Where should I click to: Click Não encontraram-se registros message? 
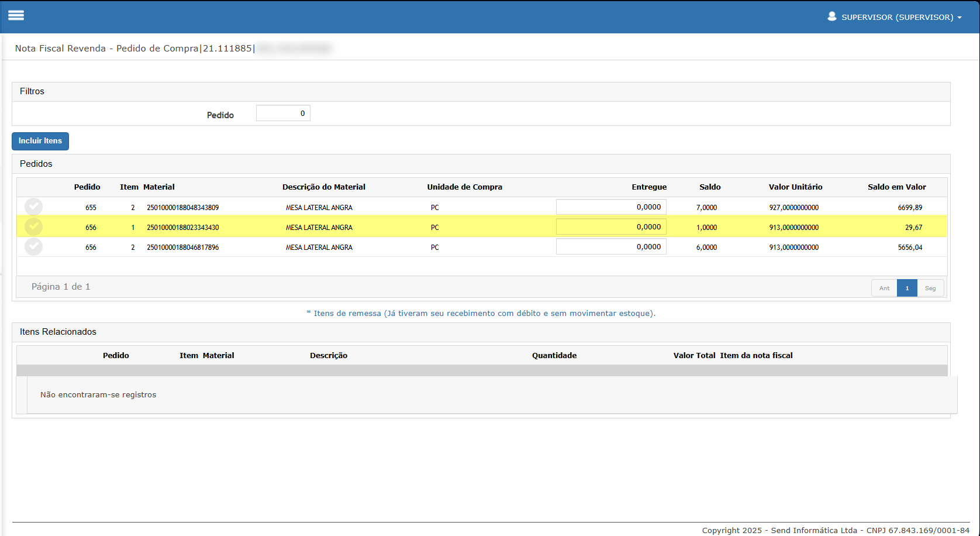coord(98,395)
